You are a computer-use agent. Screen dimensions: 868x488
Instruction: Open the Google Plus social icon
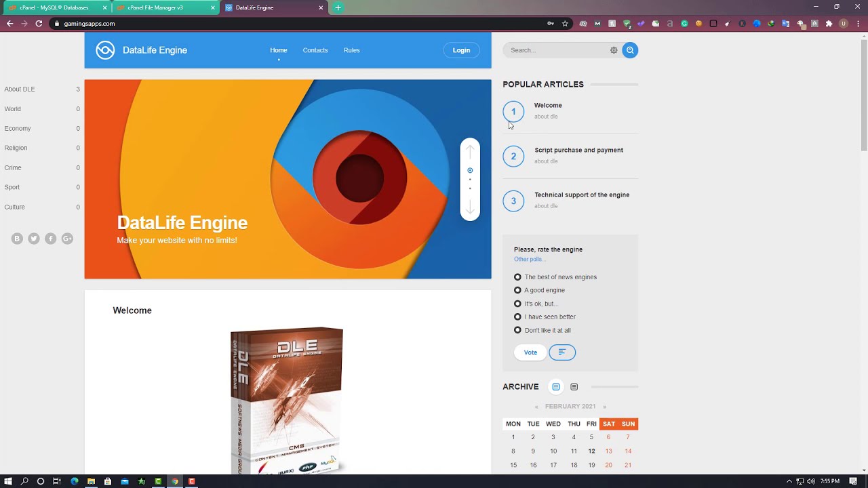[67, 239]
